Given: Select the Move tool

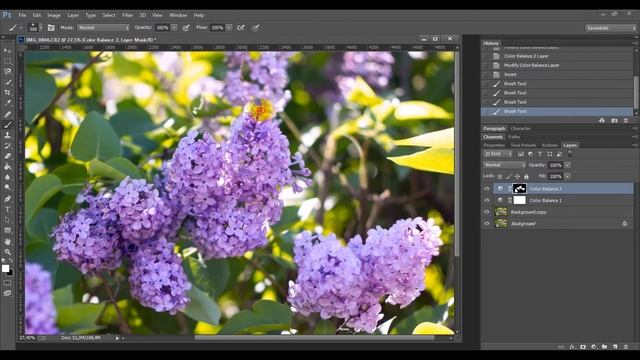Looking at the screenshot, I should [7, 51].
